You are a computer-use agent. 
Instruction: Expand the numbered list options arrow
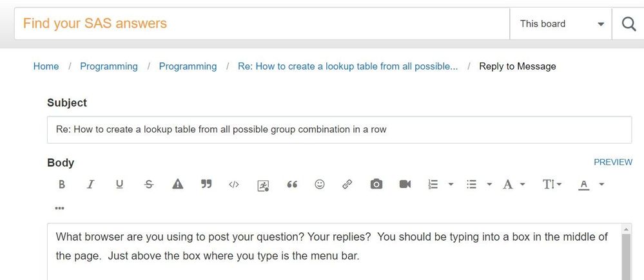click(451, 185)
